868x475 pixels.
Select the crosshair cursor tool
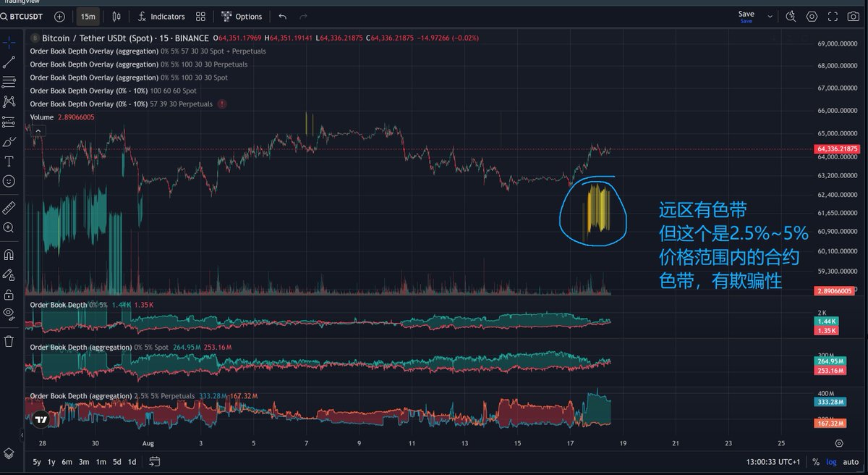point(9,42)
